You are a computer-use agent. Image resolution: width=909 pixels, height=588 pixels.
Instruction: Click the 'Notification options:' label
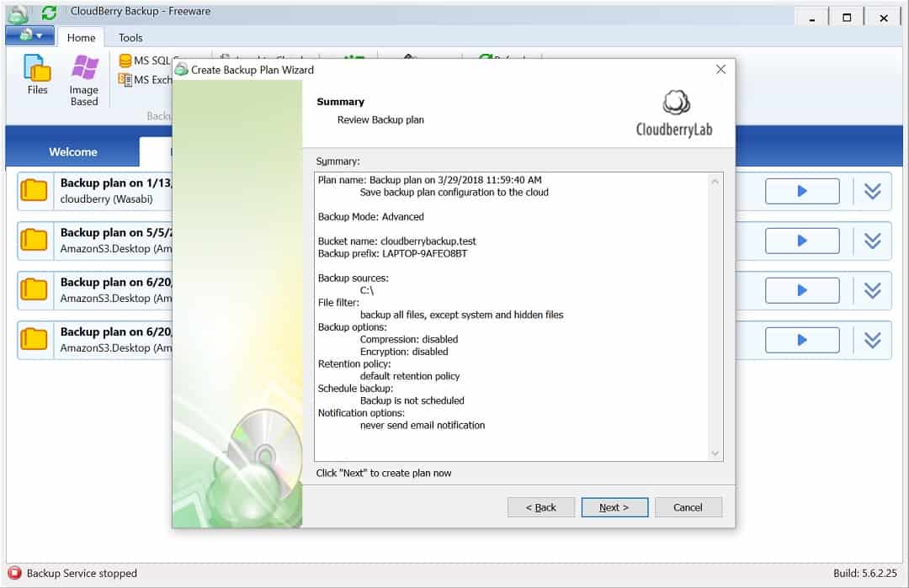(361, 413)
